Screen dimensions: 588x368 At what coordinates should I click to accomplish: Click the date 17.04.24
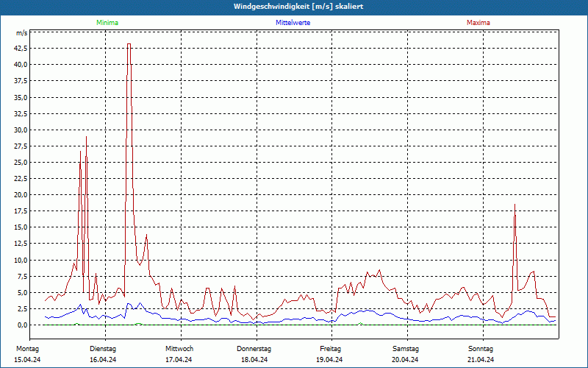(179, 360)
